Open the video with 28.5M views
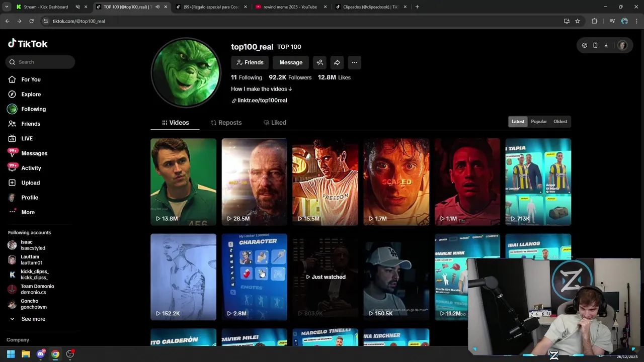 (254, 182)
